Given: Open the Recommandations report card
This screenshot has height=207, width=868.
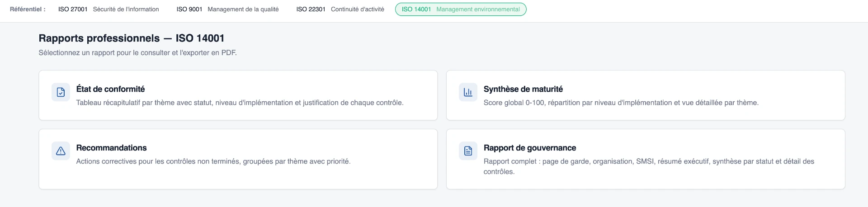Looking at the screenshot, I should (x=238, y=159).
